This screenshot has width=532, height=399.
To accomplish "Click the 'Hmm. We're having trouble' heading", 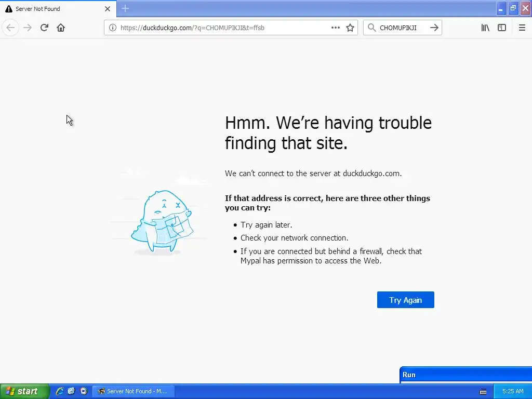I will click(328, 132).
